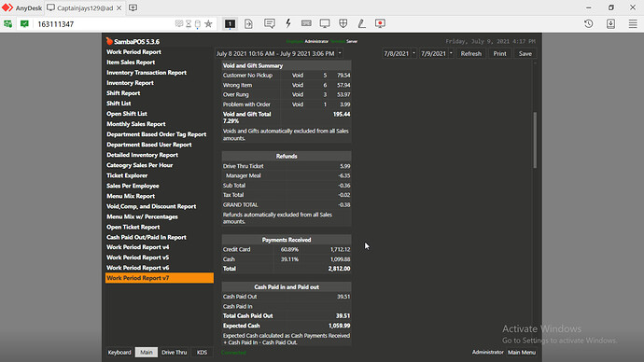Open the actions lightning bolt menu
This screenshot has width=644, height=362.
(x=288, y=24)
